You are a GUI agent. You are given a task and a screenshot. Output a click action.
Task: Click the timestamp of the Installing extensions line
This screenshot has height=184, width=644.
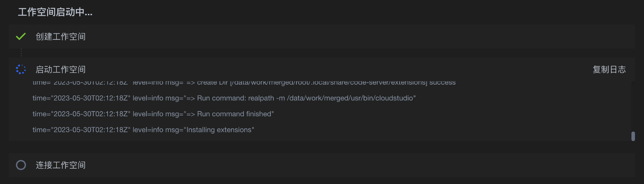[81, 130]
